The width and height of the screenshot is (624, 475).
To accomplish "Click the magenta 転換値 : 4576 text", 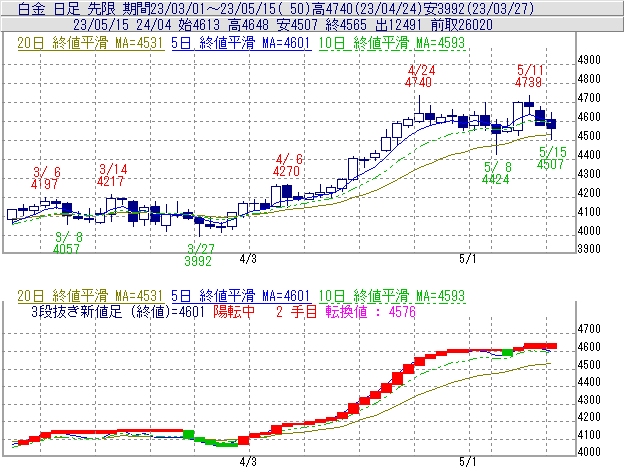I will (x=370, y=312).
